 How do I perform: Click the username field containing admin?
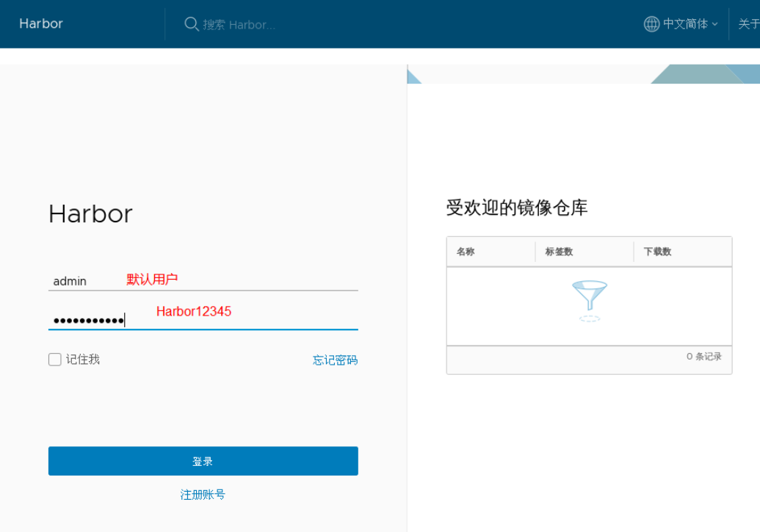[203, 281]
